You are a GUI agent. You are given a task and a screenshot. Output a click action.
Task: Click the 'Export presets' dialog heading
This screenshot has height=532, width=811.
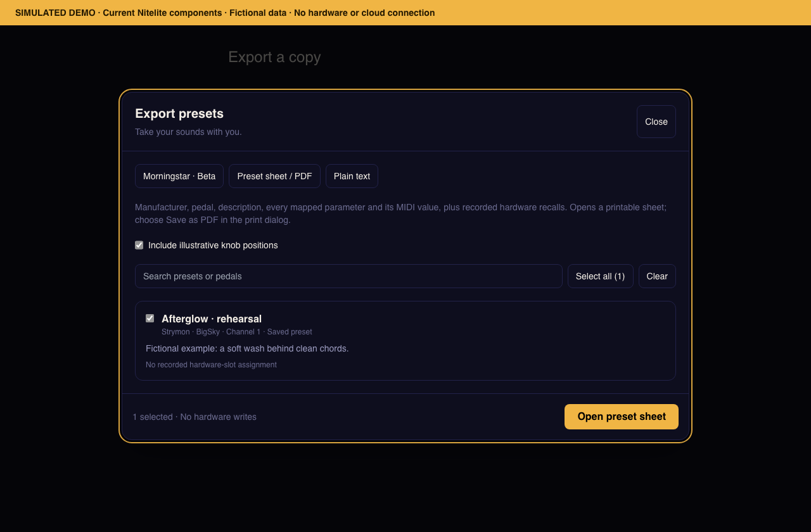click(x=179, y=113)
